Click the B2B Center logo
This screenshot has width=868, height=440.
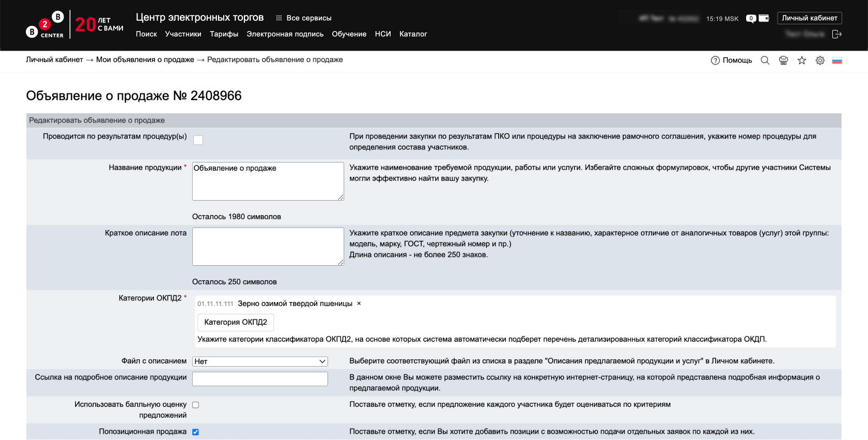pyautogui.click(x=45, y=25)
